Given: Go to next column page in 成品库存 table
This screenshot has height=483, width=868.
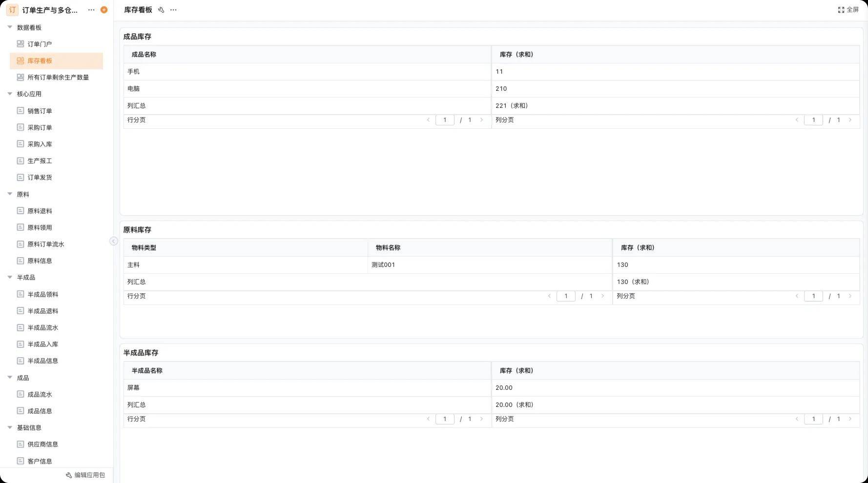Looking at the screenshot, I should click(x=850, y=120).
